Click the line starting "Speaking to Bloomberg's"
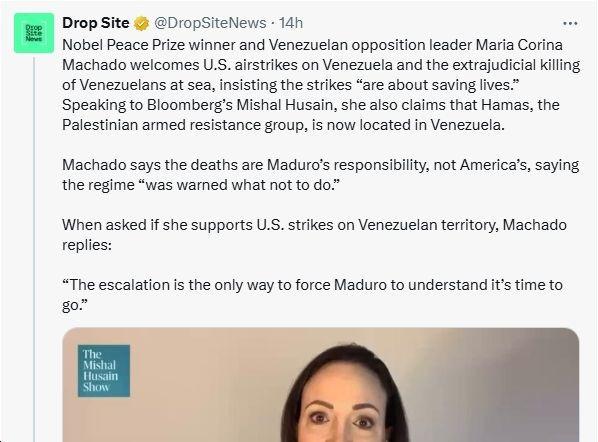Viewport: 598px width, 442px height. click(x=311, y=105)
